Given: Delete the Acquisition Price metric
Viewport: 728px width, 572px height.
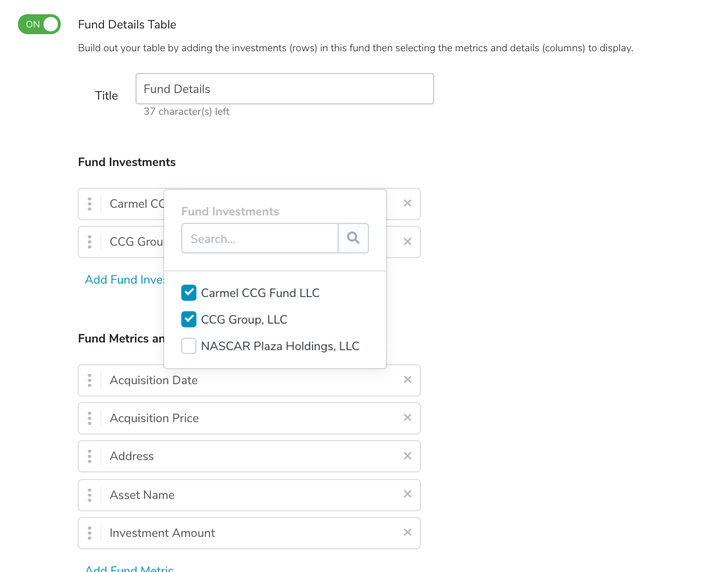Looking at the screenshot, I should click(x=407, y=418).
